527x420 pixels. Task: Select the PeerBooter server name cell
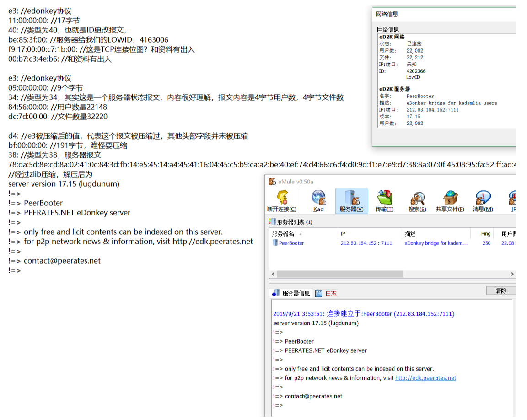(291, 243)
